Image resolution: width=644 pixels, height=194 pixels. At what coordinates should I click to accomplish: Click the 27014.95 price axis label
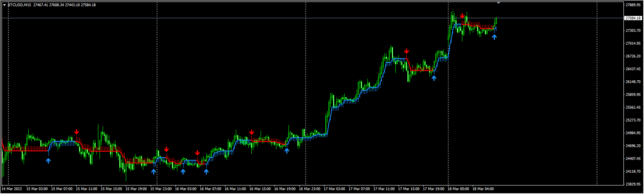pyautogui.click(x=632, y=43)
